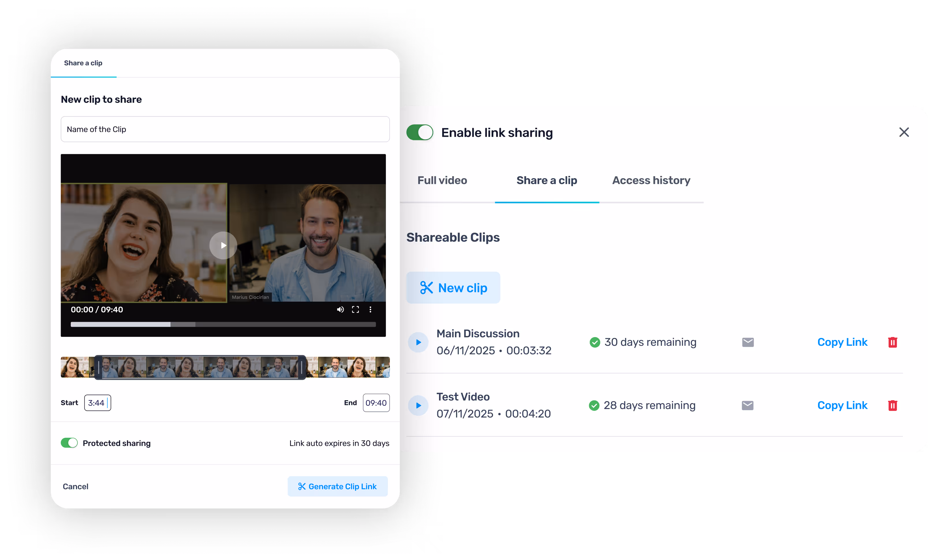The height and width of the screenshot is (560, 928).
Task: Switch to the Full video tab
Action: click(442, 180)
